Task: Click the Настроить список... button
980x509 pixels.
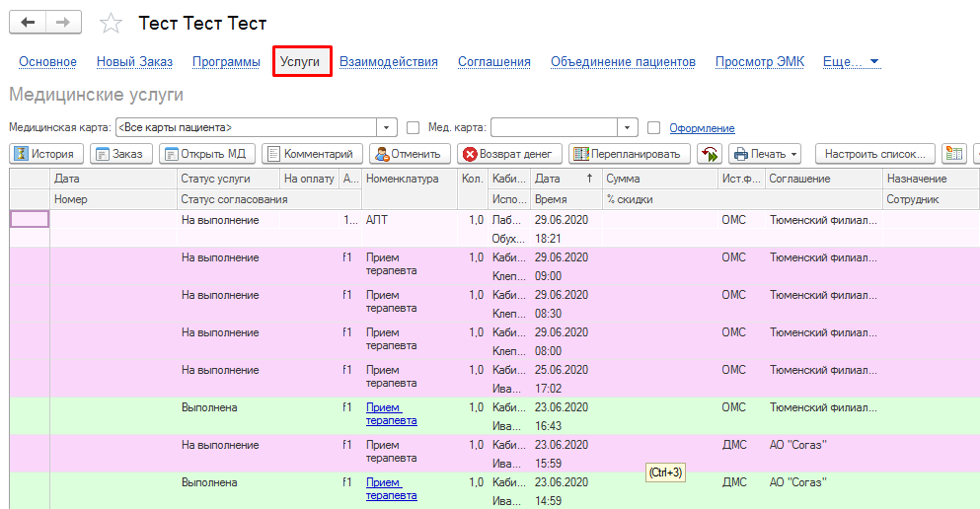Action: (875, 154)
